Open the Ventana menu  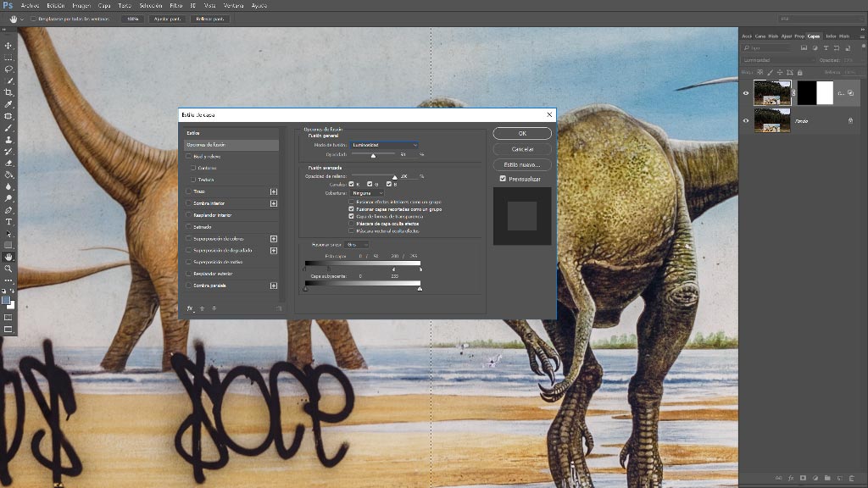point(233,6)
